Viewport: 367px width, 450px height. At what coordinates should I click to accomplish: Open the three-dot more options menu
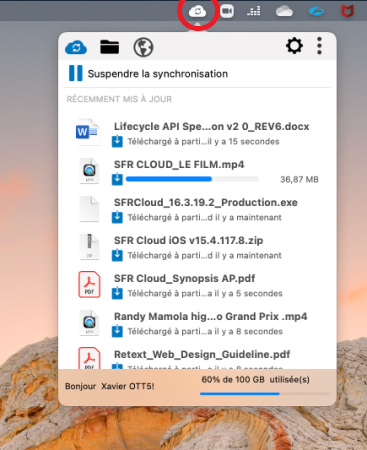pos(319,46)
